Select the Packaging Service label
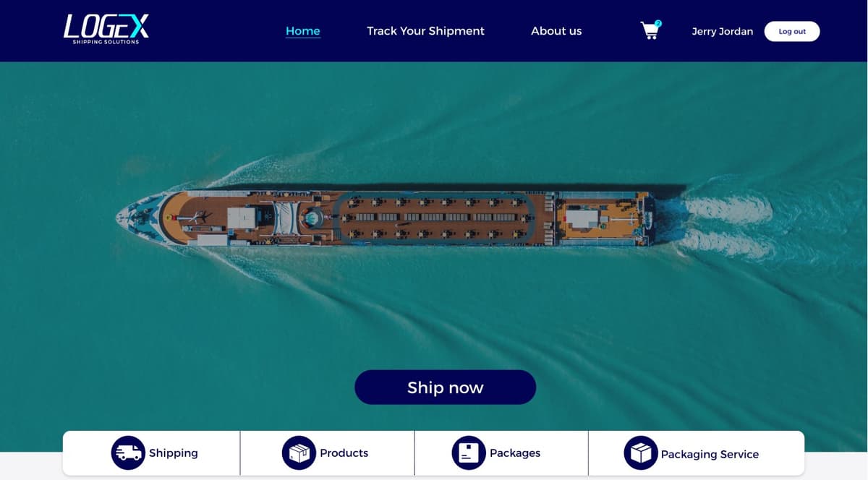 point(710,454)
